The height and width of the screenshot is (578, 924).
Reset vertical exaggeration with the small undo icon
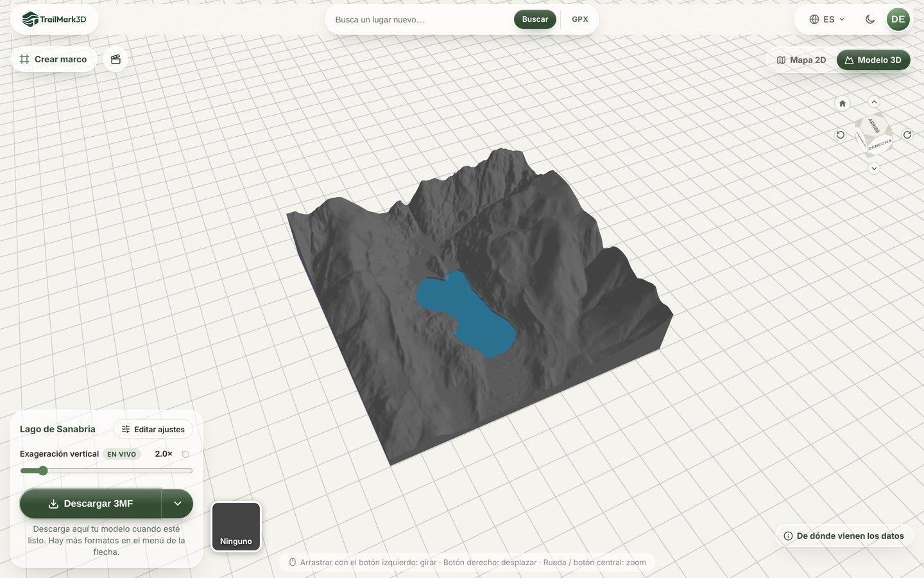[185, 454]
